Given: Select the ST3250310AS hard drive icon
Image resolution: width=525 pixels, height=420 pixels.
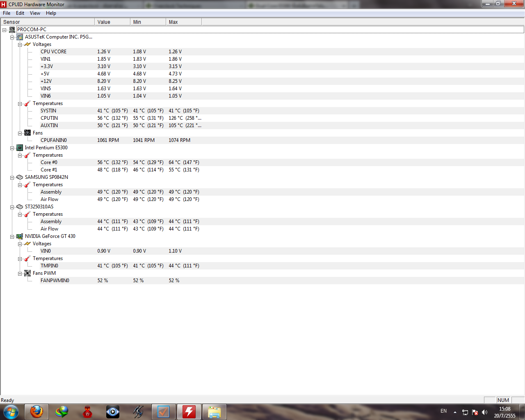Looking at the screenshot, I should coord(20,207).
